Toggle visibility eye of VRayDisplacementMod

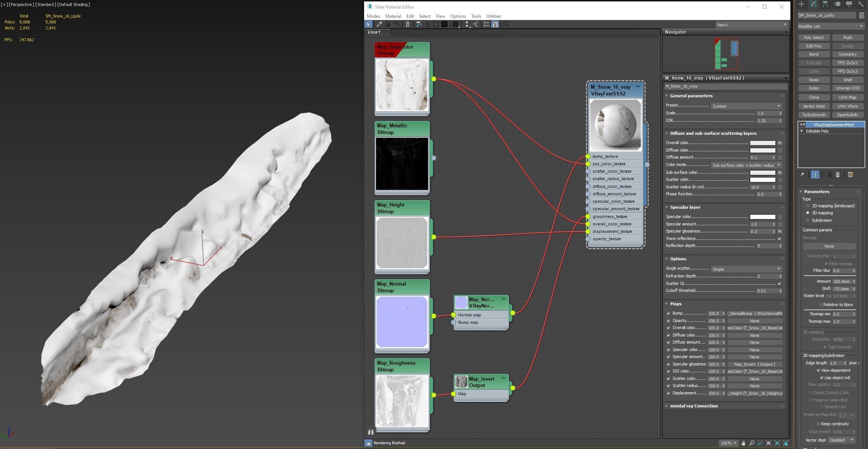803,125
